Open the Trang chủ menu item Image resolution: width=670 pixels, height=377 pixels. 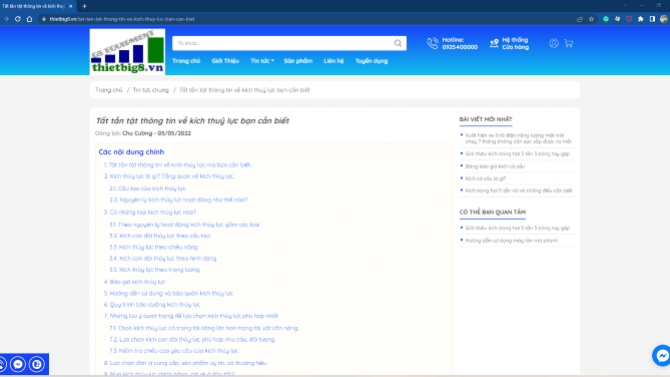tap(186, 61)
